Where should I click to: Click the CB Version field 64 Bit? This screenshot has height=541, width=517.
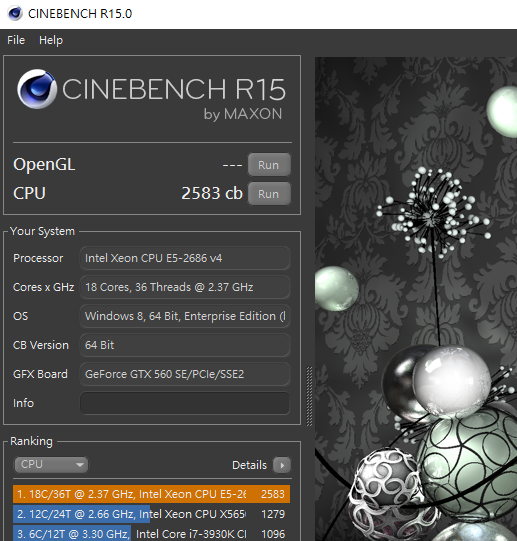click(185, 345)
